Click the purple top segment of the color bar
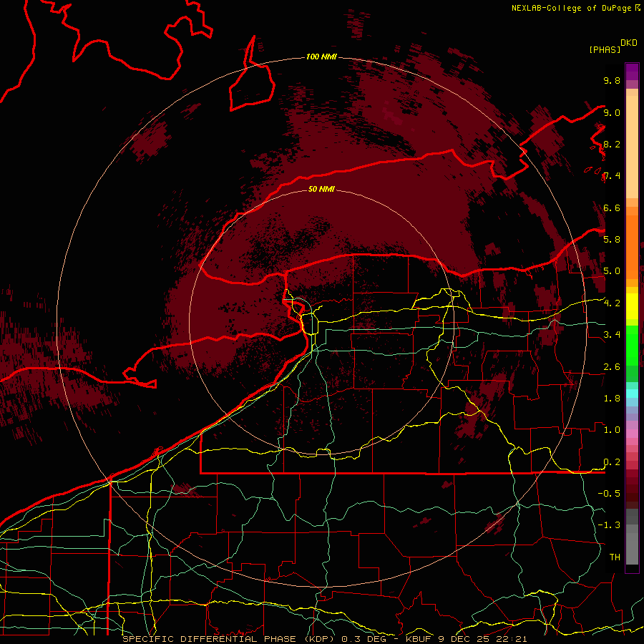The width and height of the screenshot is (644, 644). point(632,72)
